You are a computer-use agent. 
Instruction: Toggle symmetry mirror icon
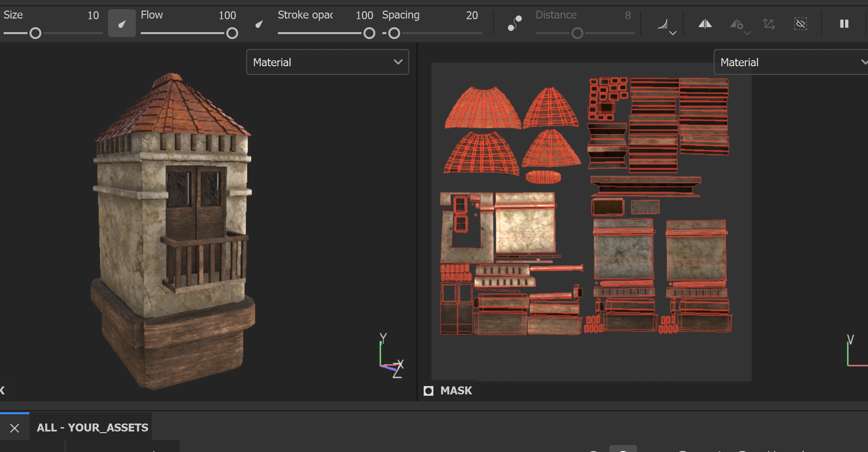click(x=705, y=24)
